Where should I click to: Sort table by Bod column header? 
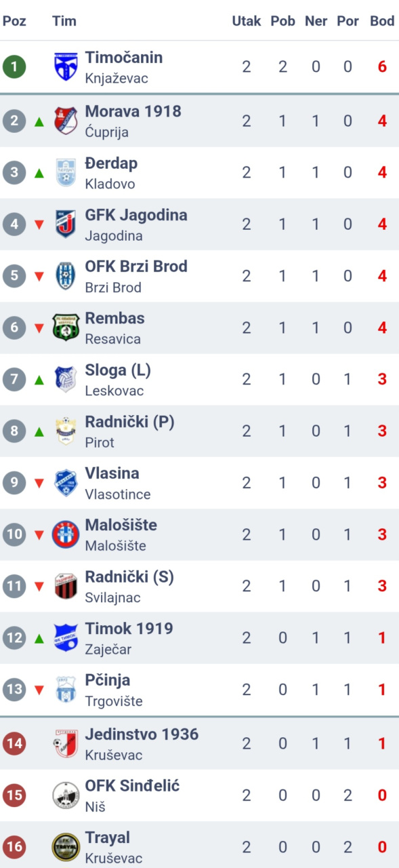[382, 21]
